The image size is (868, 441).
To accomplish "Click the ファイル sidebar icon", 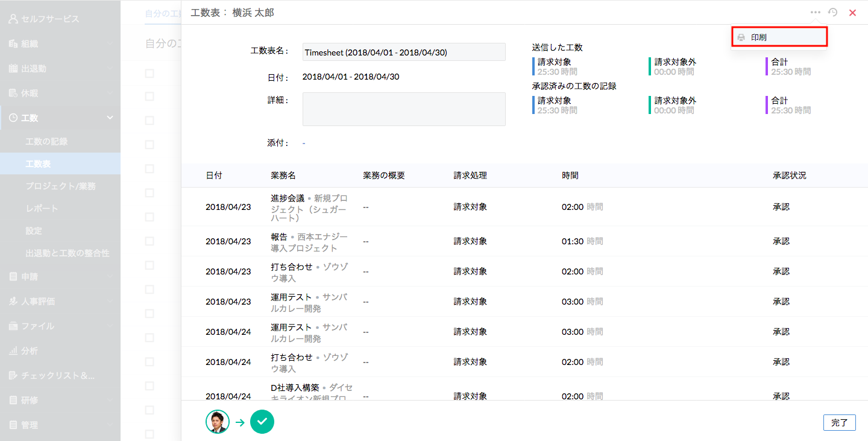I will [x=13, y=326].
